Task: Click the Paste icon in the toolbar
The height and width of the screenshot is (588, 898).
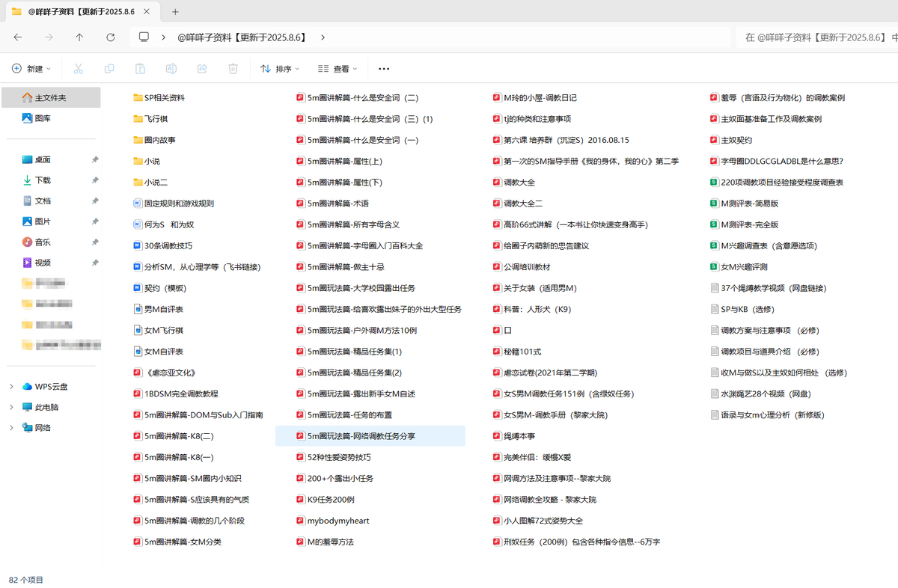Action: pyautogui.click(x=140, y=68)
